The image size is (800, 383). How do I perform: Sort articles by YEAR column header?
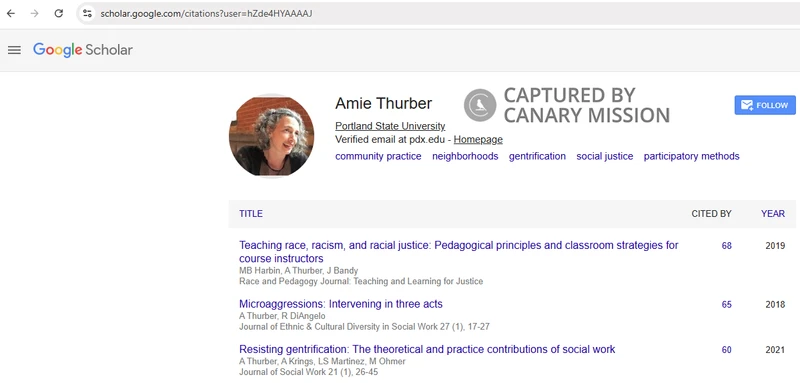point(773,214)
